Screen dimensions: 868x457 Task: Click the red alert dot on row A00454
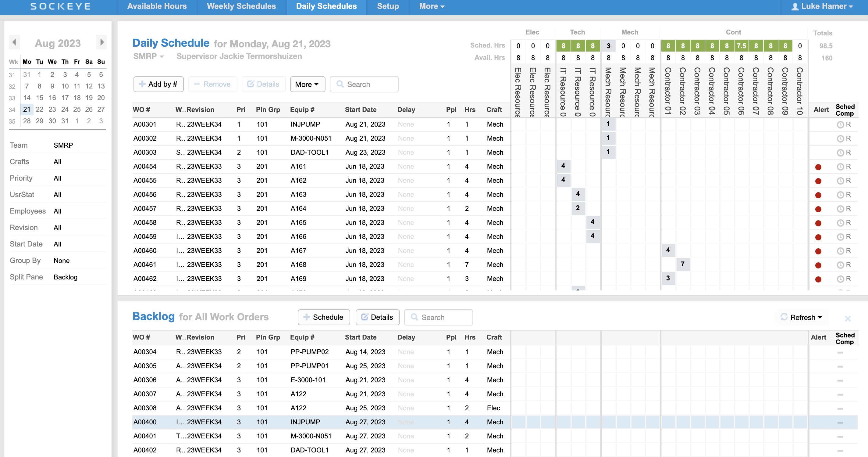coord(819,166)
